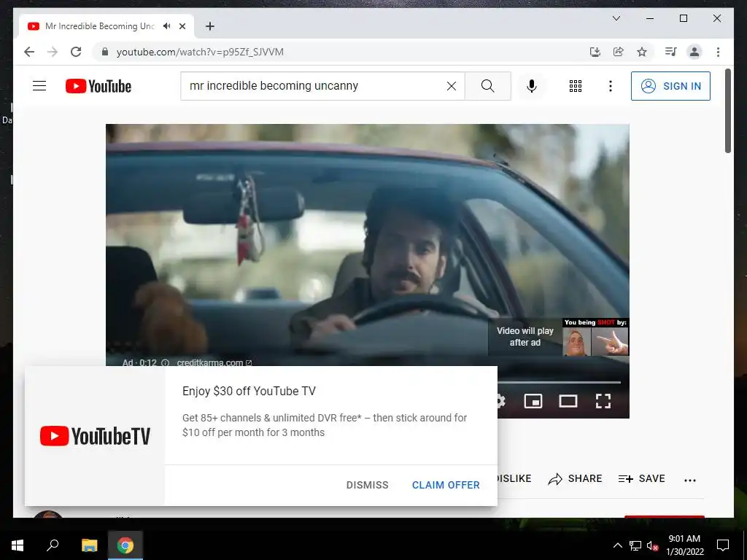Open Windows taskbar search

tap(53, 545)
